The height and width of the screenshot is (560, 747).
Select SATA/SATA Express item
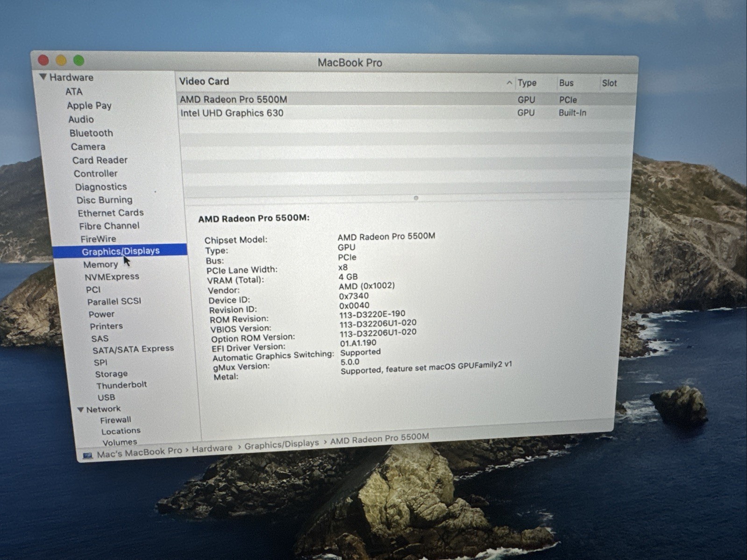click(x=133, y=349)
